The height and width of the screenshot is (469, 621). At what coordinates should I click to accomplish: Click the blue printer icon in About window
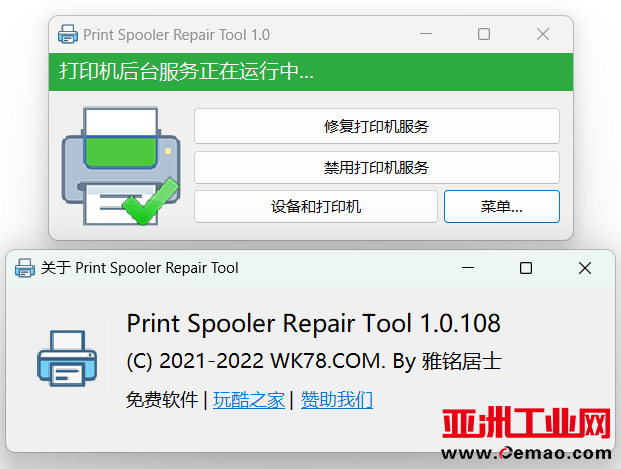coord(67,358)
